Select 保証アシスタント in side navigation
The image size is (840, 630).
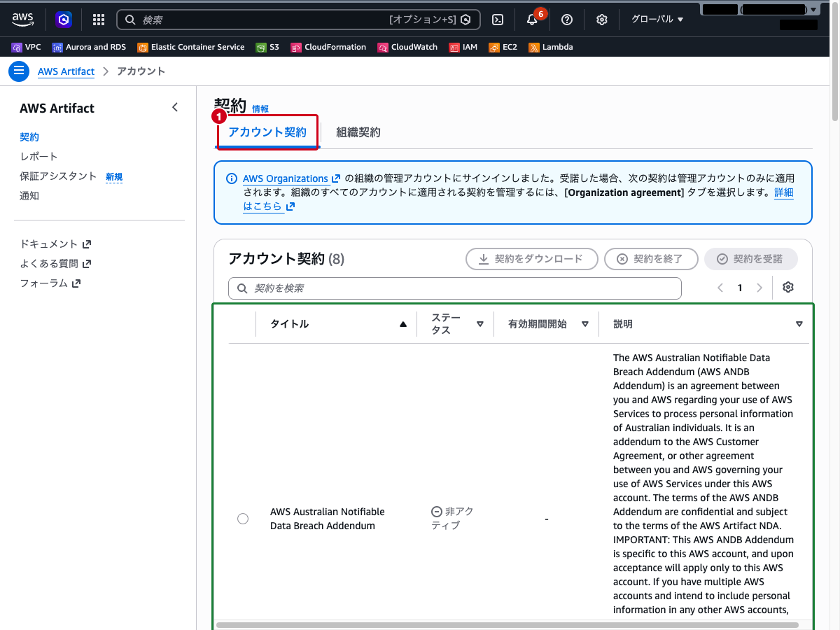point(58,176)
